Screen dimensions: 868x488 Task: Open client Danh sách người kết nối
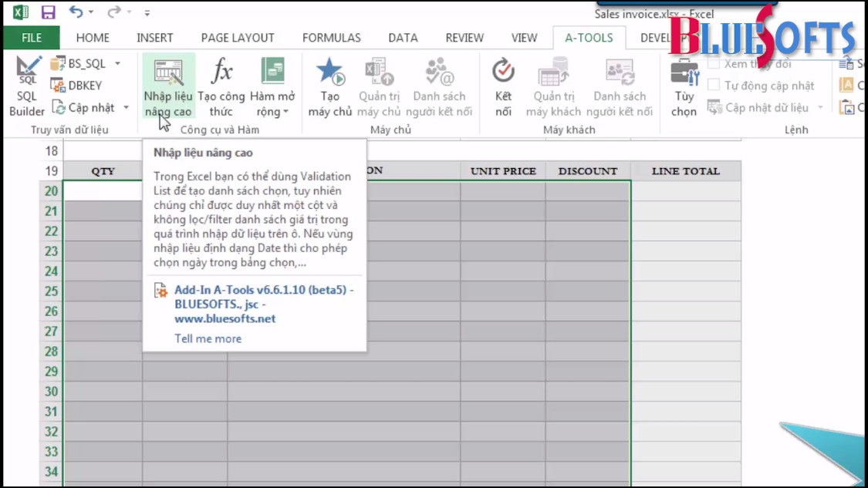pos(620,86)
